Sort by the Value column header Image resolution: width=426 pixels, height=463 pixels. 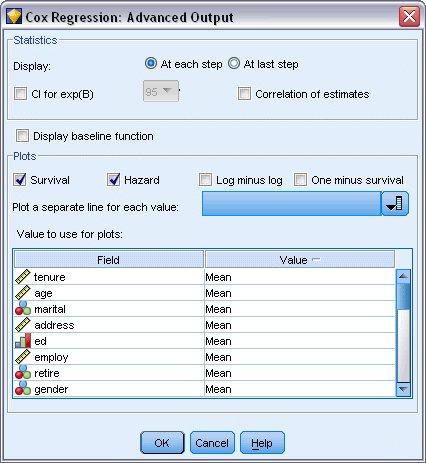[x=300, y=260]
